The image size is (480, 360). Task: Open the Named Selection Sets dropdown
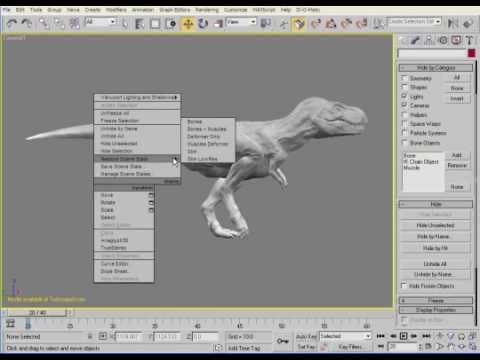click(414, 22)
